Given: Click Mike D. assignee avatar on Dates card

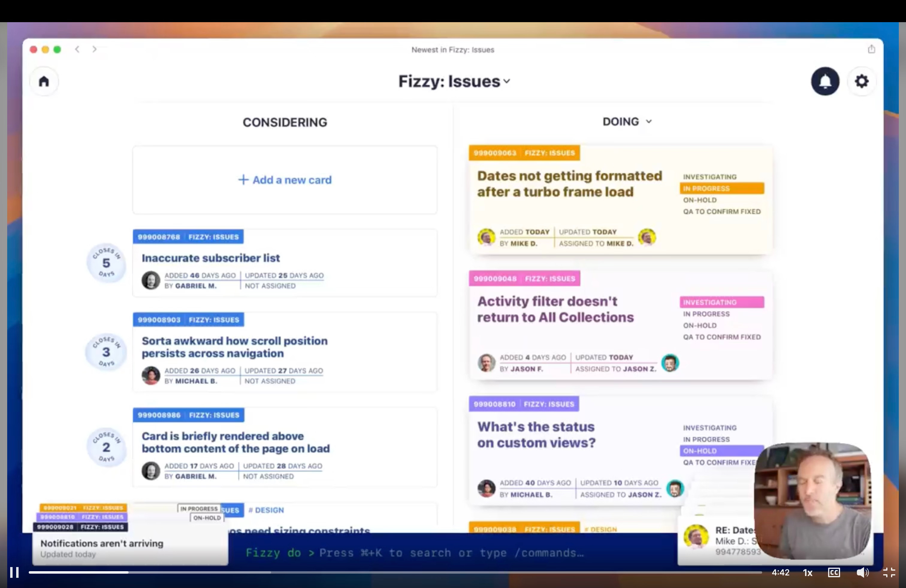Looking at the screenshot, I should pos(647,237).
